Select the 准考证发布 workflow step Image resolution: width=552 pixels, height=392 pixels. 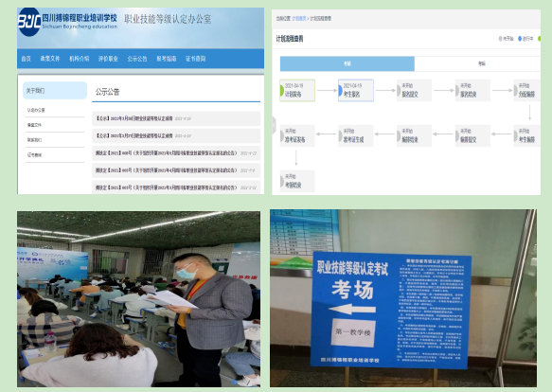pos(297,135)
